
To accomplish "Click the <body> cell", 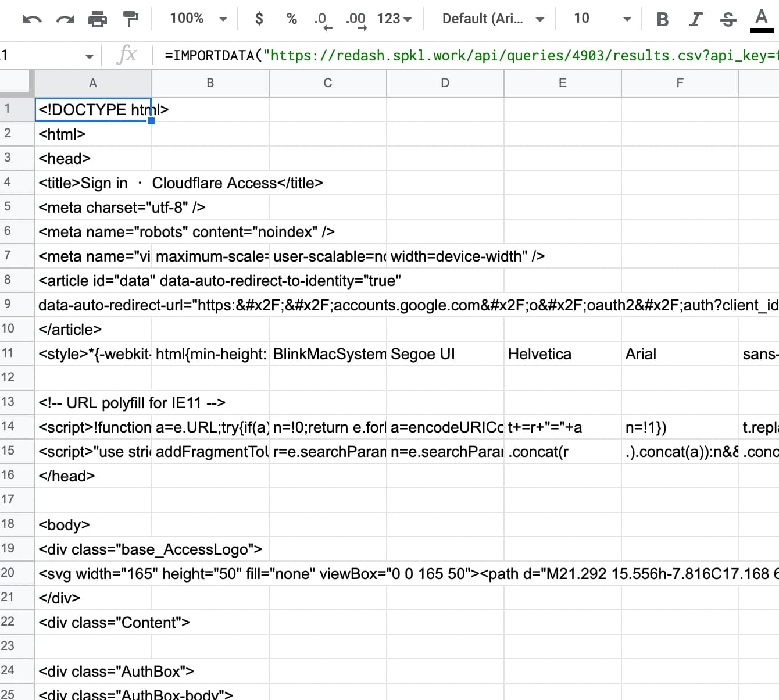I will 93,525.
